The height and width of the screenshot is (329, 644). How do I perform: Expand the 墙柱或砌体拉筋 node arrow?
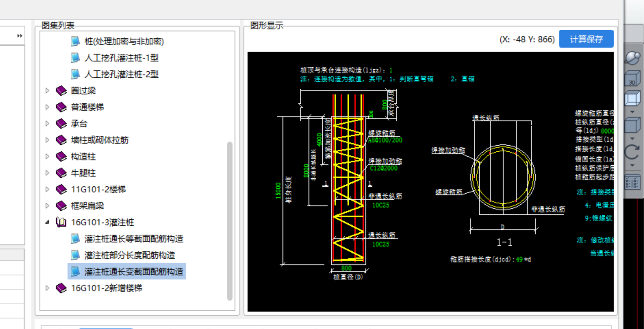point(47,140)
